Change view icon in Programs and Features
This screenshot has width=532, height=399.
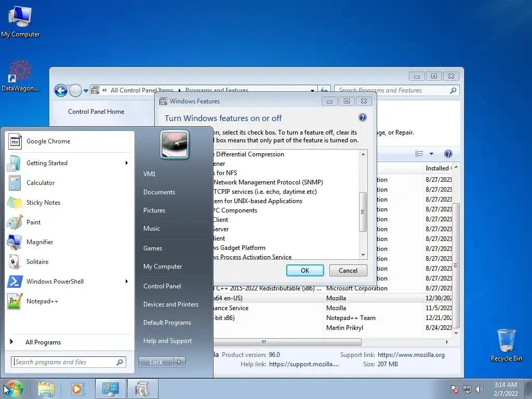[419, 154]
